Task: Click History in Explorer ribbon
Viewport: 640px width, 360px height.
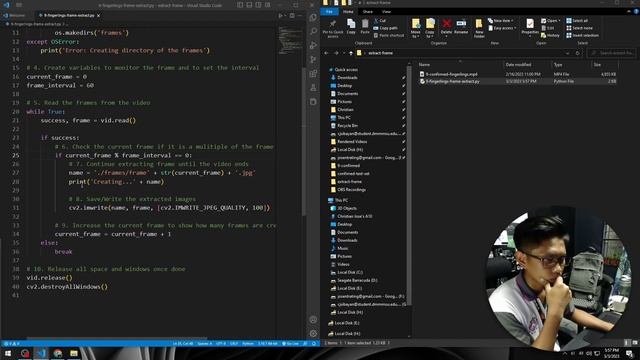Action: (x=550, y=35)
